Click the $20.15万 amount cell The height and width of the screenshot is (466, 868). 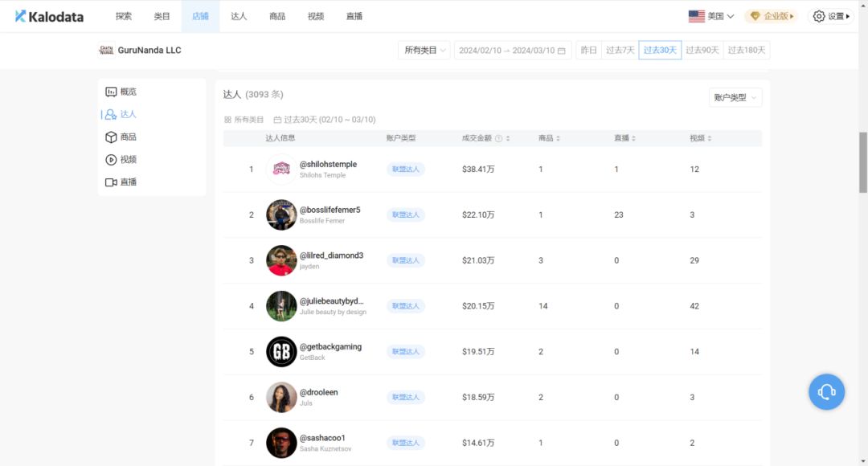pos(478,306)
